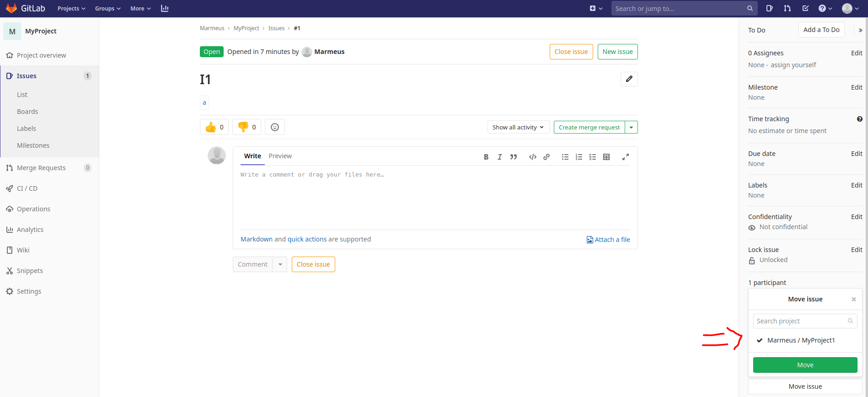Insert a table in comment editor
The width and height of the screenshot is (868, 397).
click(x=606, y=157)
